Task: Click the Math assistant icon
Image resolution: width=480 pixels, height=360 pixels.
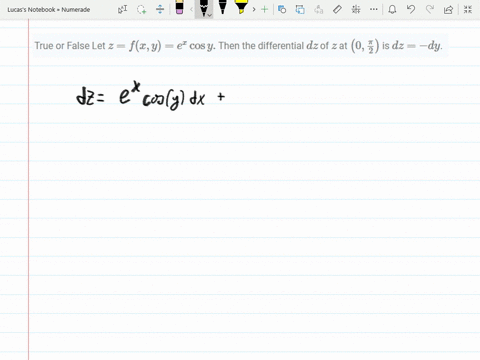Action: (x=356, y=9)
